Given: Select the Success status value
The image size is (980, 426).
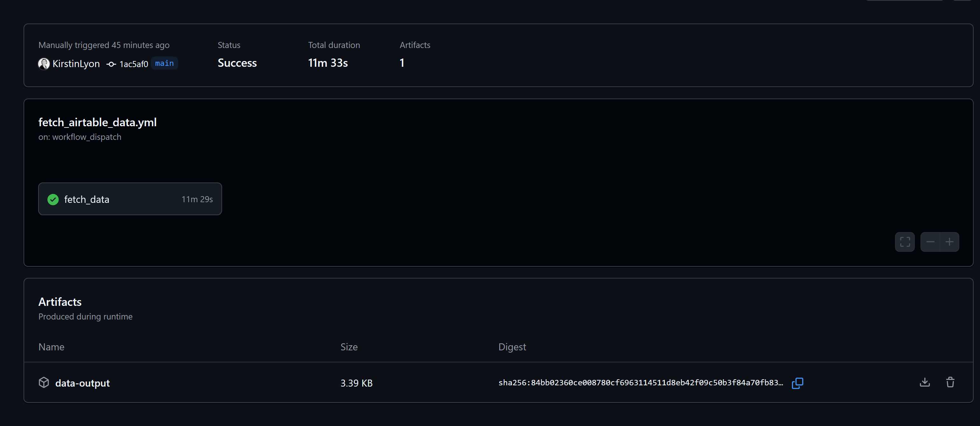Looking at the screenshot, I should (237, 63).
